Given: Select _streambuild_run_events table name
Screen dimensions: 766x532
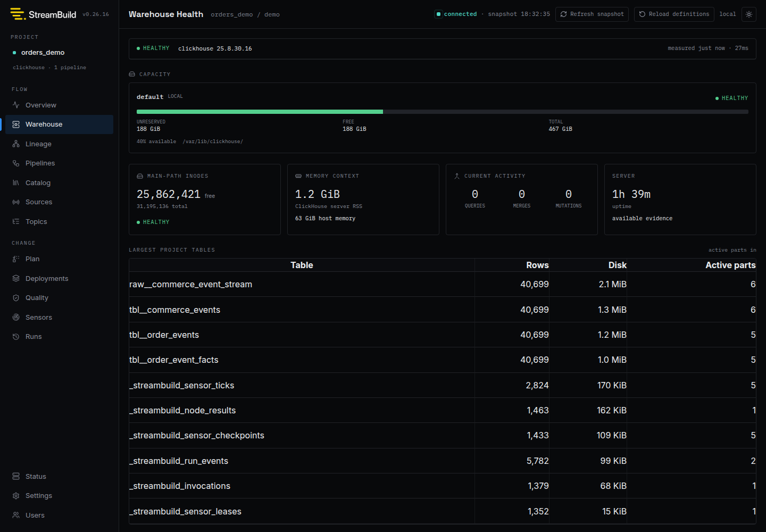Looking at the screenshot, I should coord(179,461).
